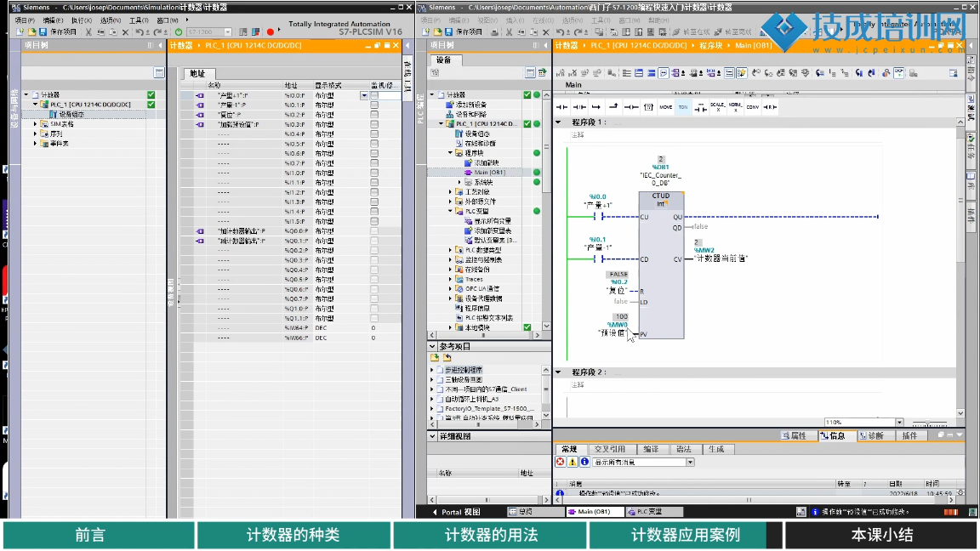Collapse 详细视图 panel
This screenshot has height=551, width=980.
pyautogui.click(x=432, y=436)
